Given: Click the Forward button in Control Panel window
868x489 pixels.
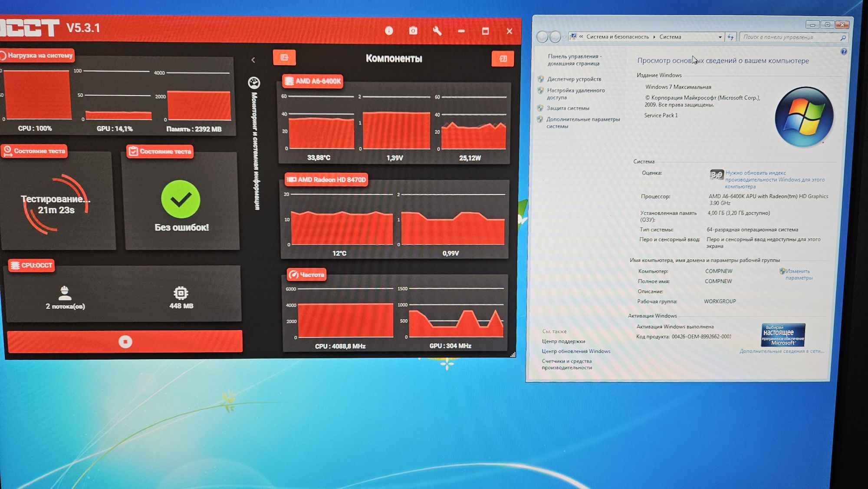Looking at the screenshot, I should (x=555, y=37).
